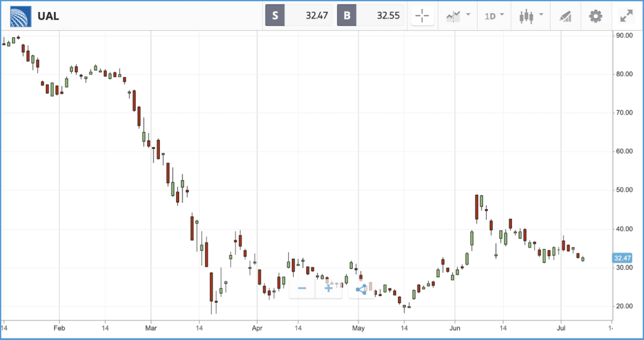Click the 40.00 price axis label

(625, 229)
